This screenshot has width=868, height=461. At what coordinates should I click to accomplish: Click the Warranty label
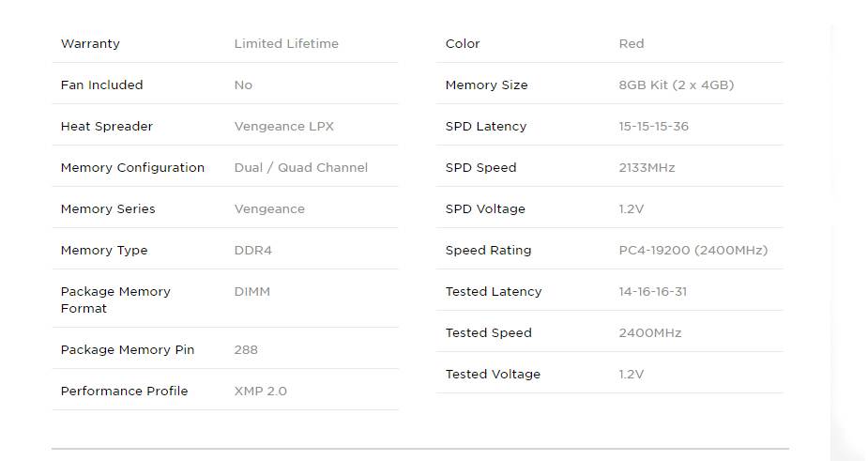90,44
